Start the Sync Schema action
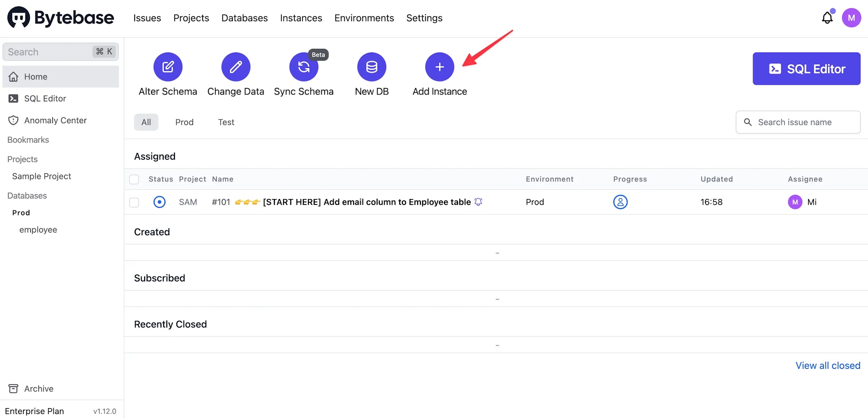Viewport: 868px width, 419px height. [x=304, y=67]
